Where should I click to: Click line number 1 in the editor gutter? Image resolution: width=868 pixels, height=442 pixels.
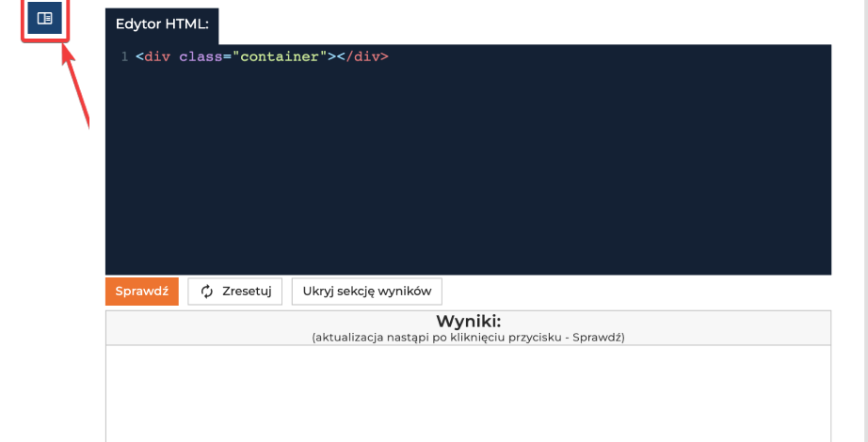click(x=124, y=56)
